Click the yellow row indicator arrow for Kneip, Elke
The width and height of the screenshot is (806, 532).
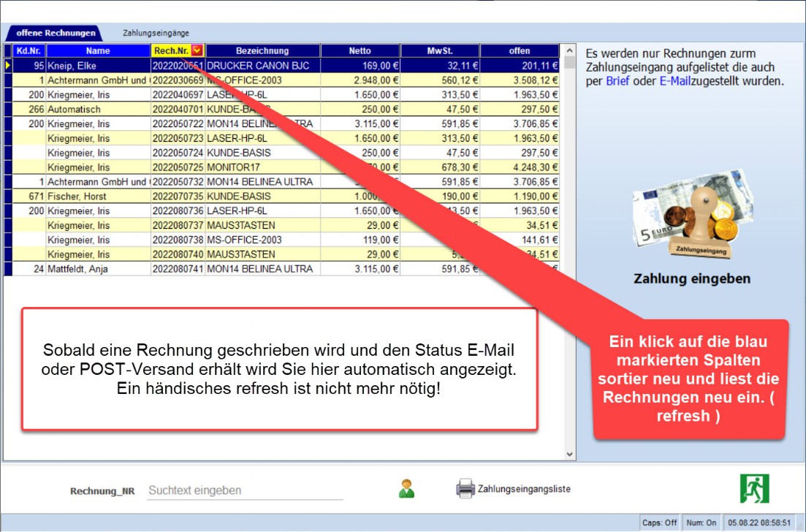(x=8, y=65)
